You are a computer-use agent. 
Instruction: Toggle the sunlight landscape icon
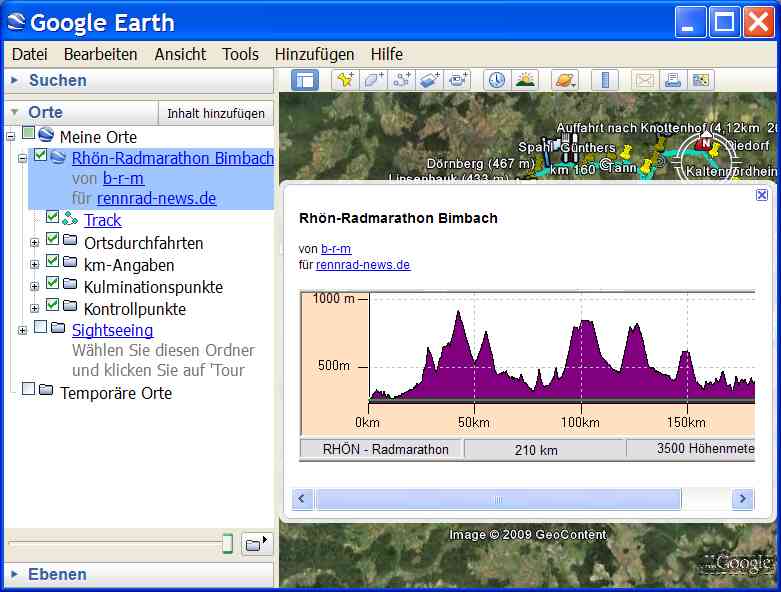[525, 81]
